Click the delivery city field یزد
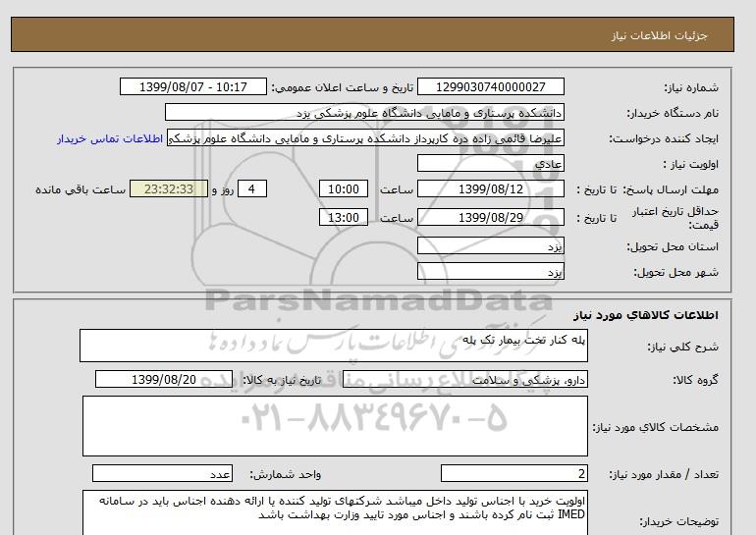Image resolution: width=756 pixels, height=535 pixels. [490, 271]
